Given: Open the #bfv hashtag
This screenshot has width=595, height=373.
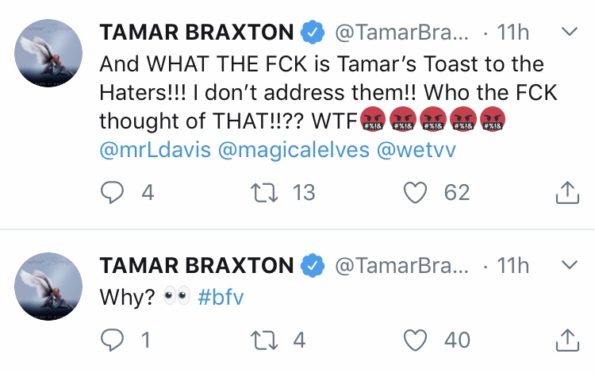Looking at the screenshot, I should click(x=220, y=297).
